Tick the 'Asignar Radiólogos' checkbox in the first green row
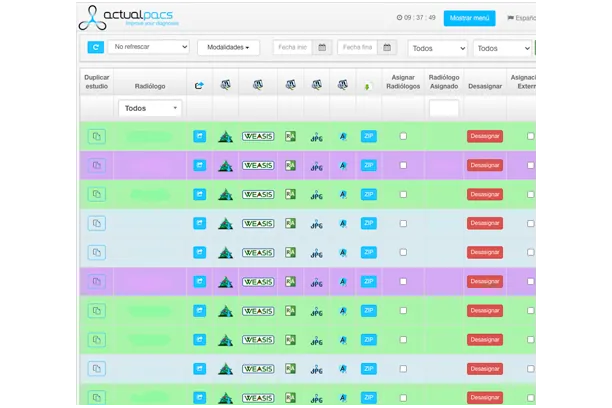 [403, 136]
